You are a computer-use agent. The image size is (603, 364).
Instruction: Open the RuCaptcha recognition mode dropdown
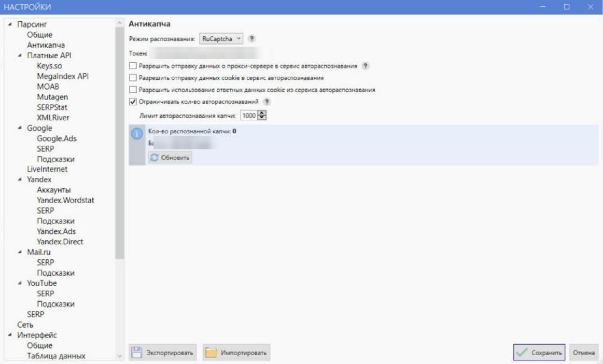coord(221,38)
